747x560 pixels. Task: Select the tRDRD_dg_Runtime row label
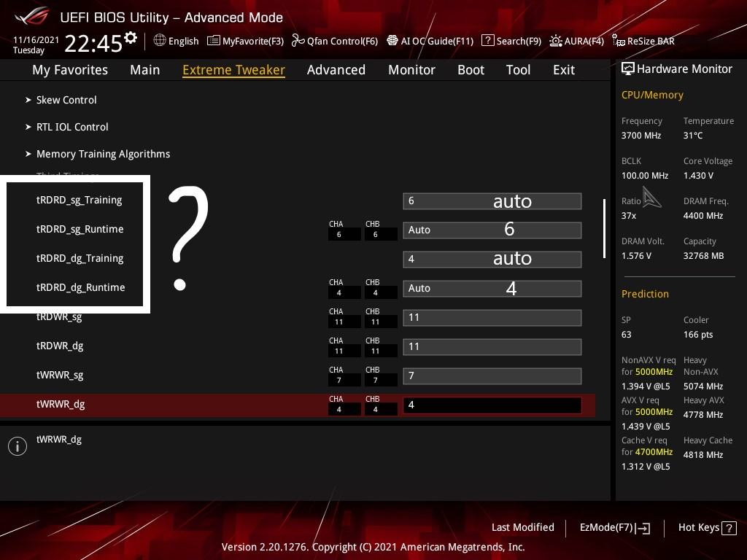pos(80,287)
